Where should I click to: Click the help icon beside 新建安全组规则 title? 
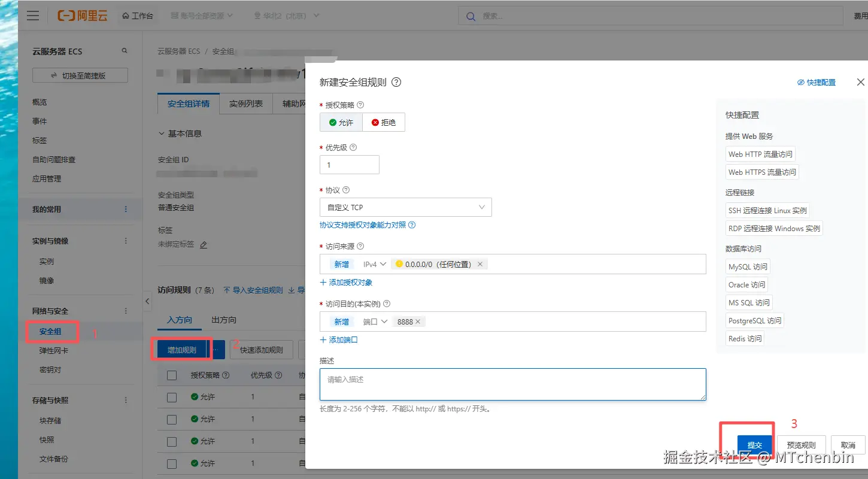396,83
